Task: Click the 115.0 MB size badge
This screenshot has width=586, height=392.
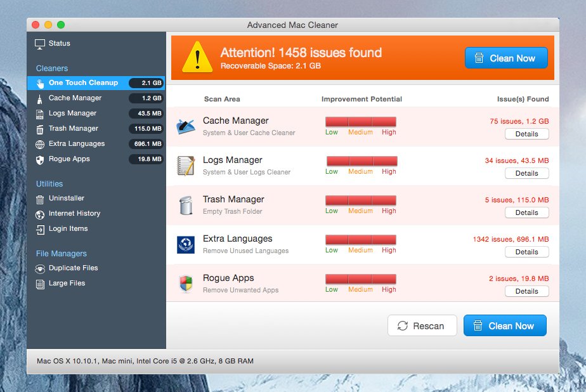Action: pyautogui.click(x=146, y=129)
